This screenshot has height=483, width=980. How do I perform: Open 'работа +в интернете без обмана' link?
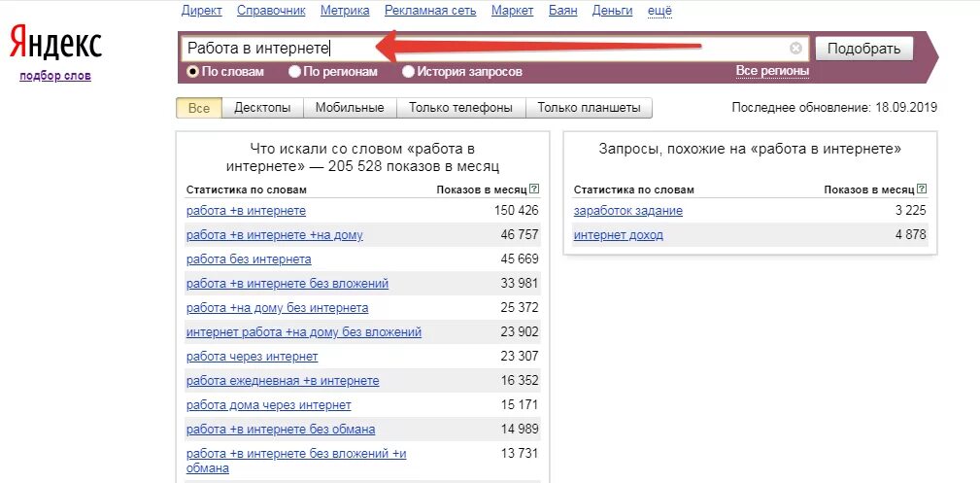281,430
